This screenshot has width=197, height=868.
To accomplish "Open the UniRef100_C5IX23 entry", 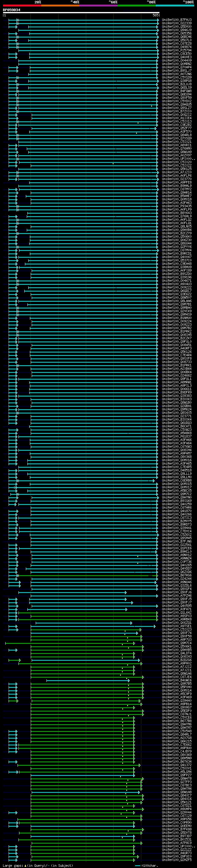I will click(177, 629).
